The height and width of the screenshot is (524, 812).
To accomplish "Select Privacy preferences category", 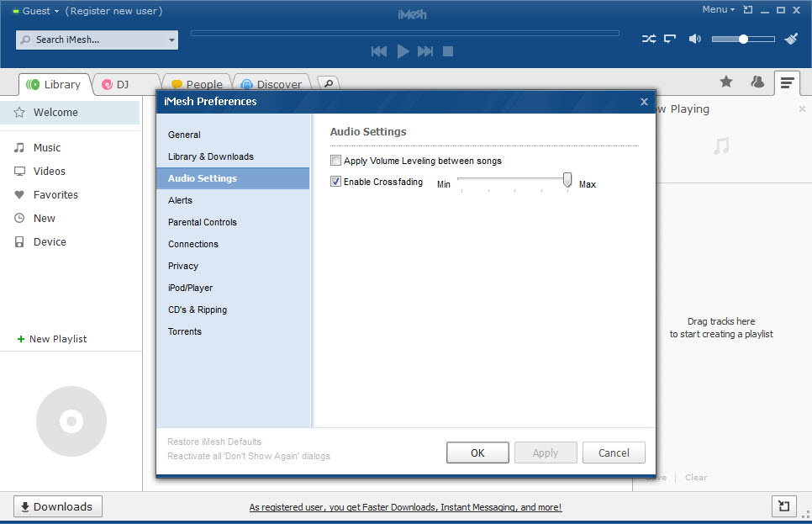I will click(233, 266).
